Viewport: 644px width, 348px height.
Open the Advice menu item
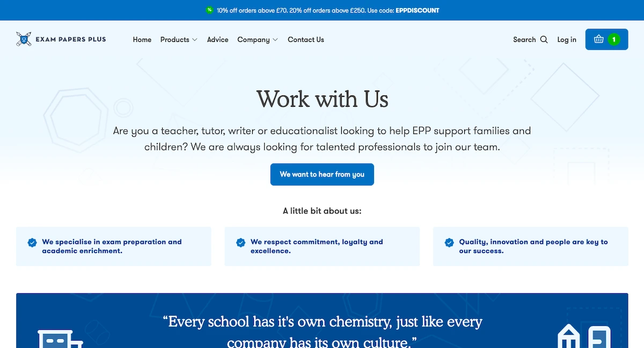(x=217, y=40)
